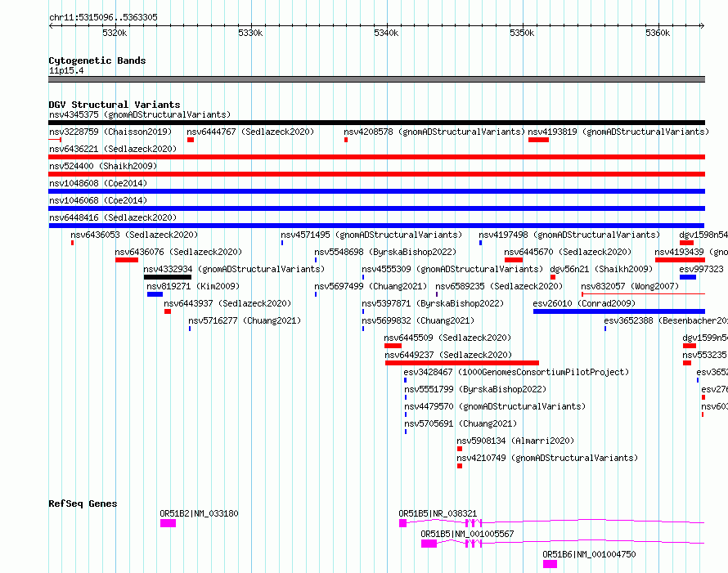
Task: Open the nsv4555309 variant label
Action: (452, 269)
